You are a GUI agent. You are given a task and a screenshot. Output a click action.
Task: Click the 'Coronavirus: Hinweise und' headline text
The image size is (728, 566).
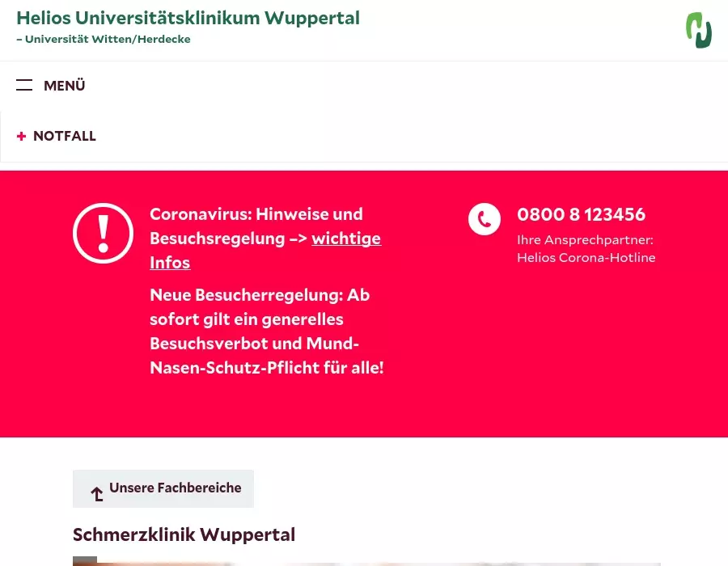pos(256,214)
